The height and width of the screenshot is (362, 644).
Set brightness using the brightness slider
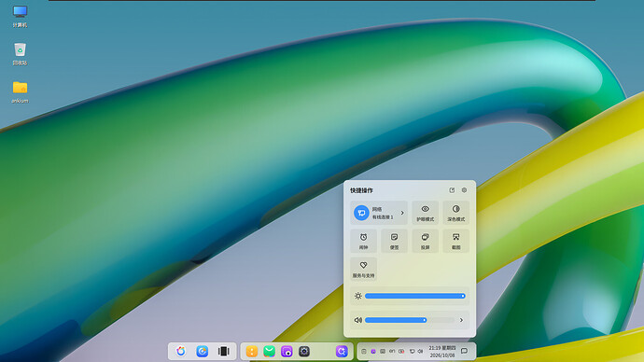(414, 296)
